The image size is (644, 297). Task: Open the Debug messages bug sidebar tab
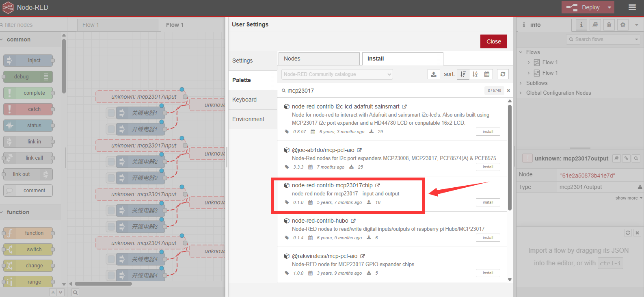tap(609, 25)
